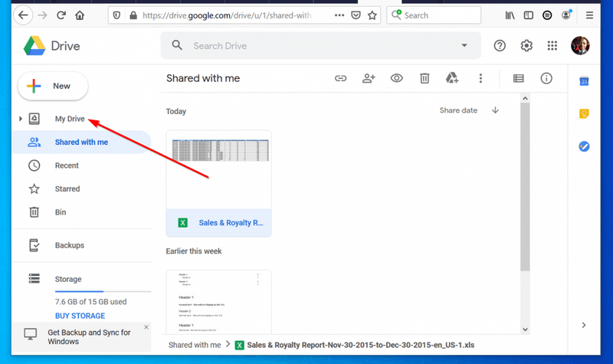Viewport: 613px width, 364px height.
Task: Open Google Keep side panel icon
Action: pyautogui.click(x=584, y=113)
